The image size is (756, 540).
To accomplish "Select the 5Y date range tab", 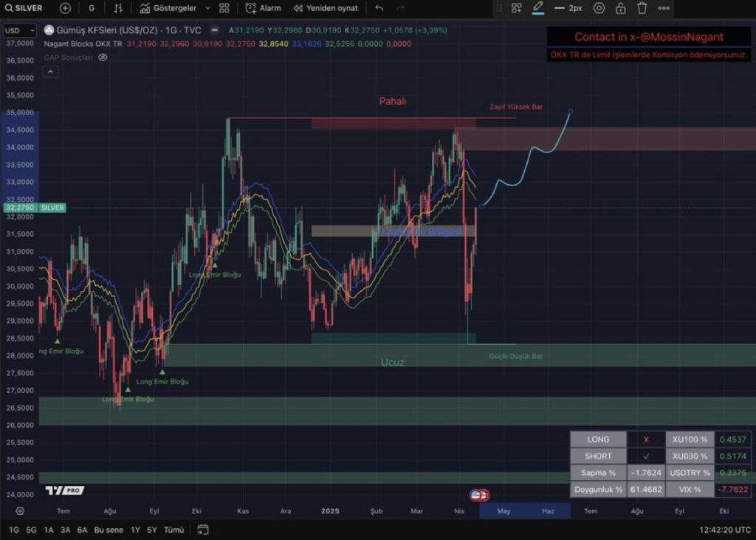I will [152, 530].
